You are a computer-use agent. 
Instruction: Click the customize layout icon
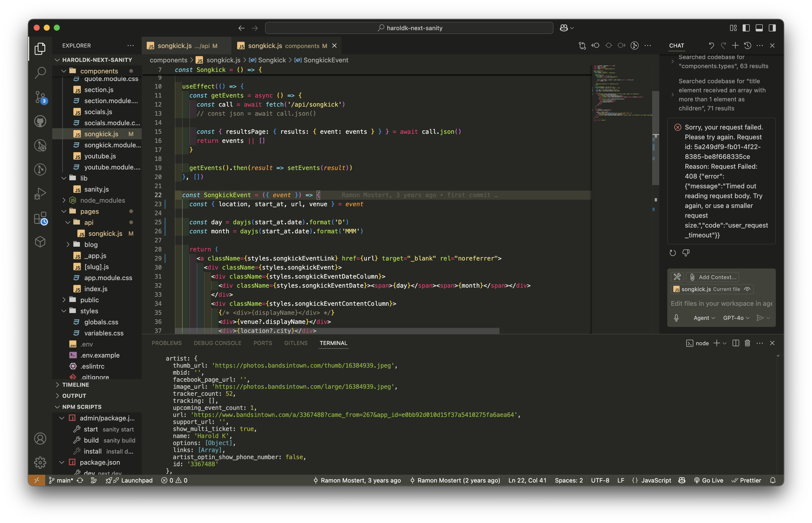click(x=733, y=28)
